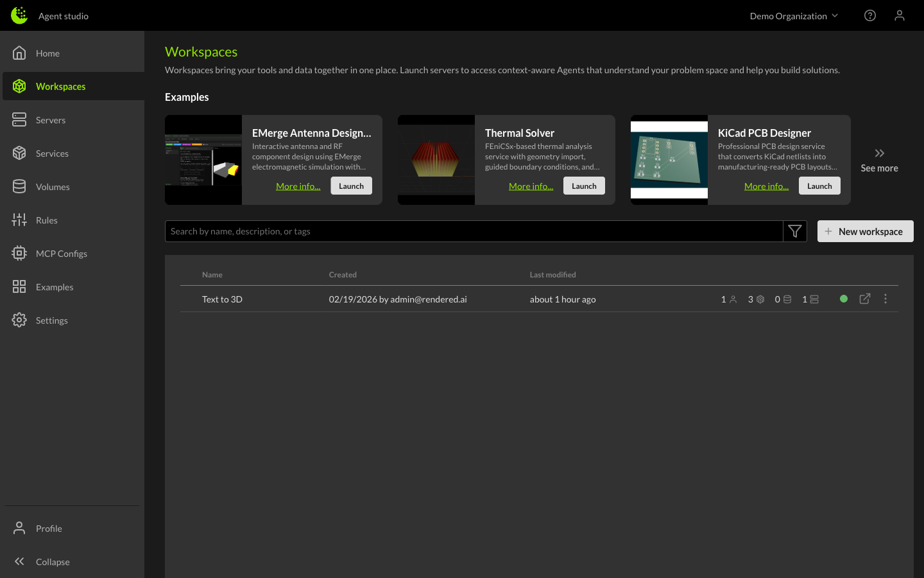Collapse the left sidebar
924x578 pixels.
point(19,561)
